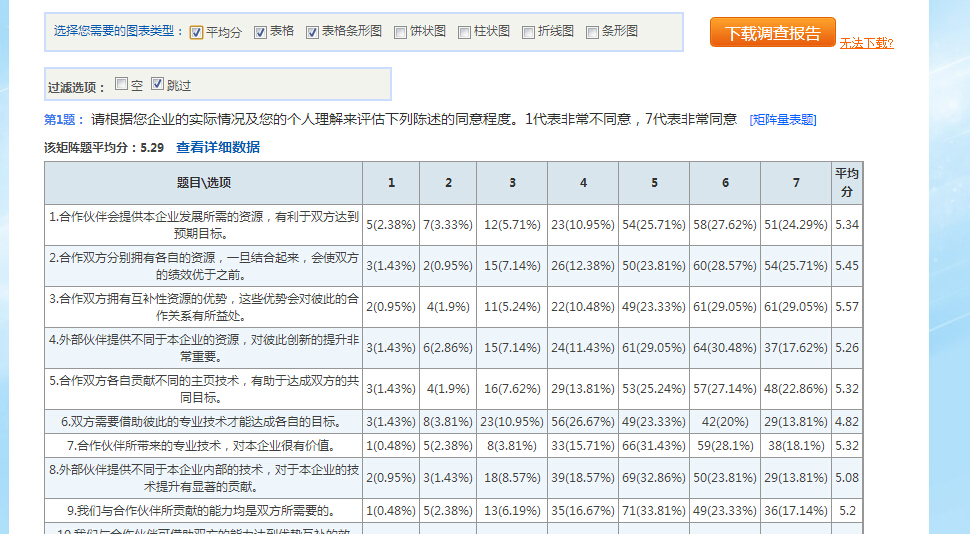
Task: Select row 4 question about 外部伙伴提供不同资源
Action: click(204, 348)
